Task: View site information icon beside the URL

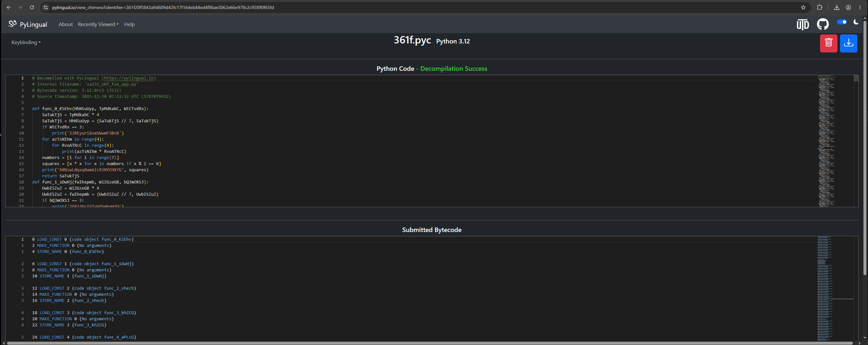Action: point(46,7)
